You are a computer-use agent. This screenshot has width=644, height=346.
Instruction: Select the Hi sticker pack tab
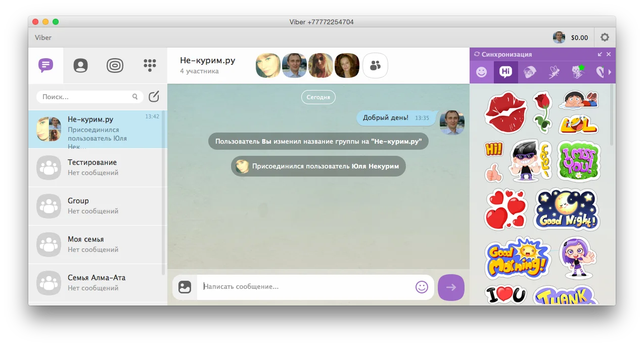tap(506, 72)
